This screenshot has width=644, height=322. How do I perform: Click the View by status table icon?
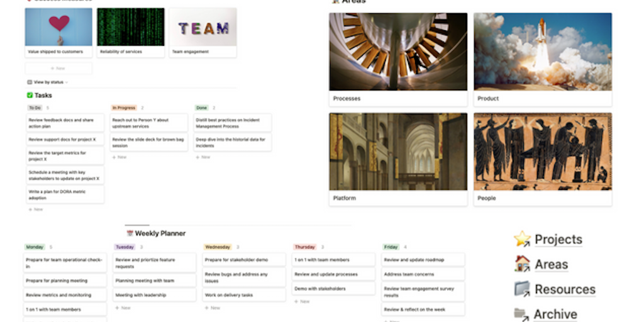30,82
